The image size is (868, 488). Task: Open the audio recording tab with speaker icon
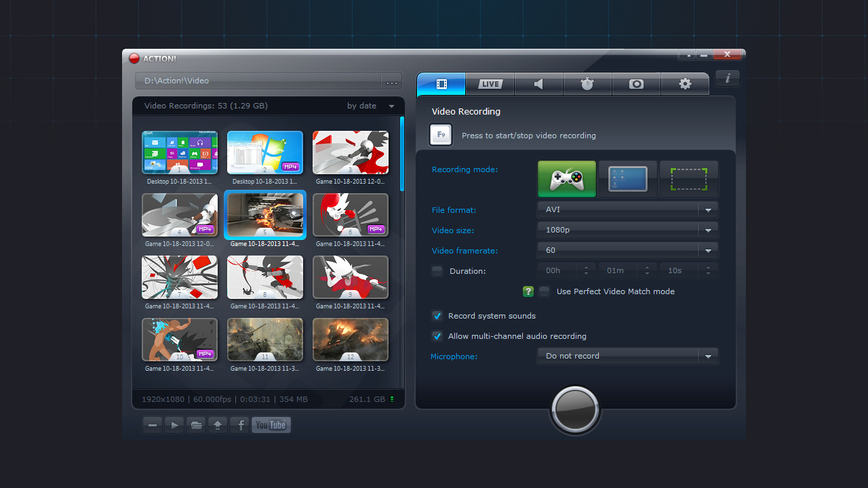(x=538, y=83)
